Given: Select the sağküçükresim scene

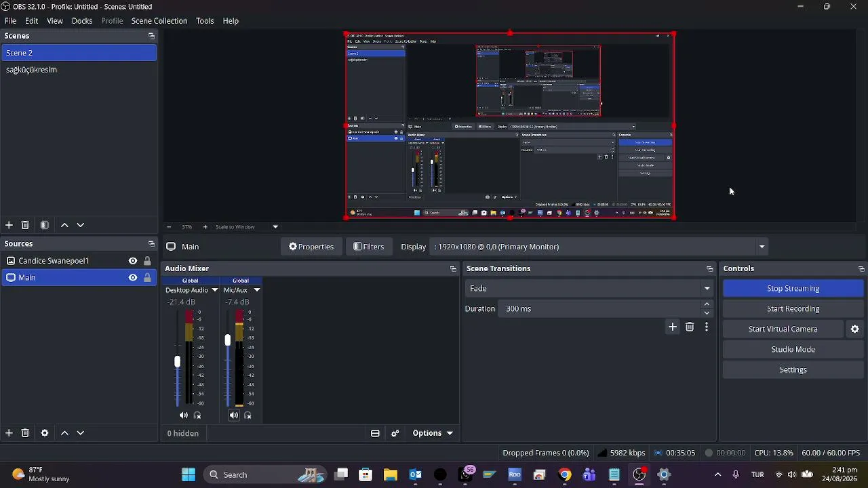Looking at the screenshot, I should click(x=79, y=70).
